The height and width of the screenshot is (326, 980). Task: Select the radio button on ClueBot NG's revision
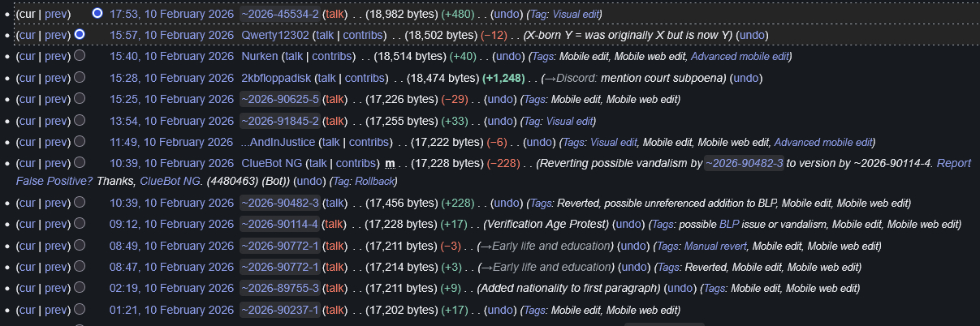80,164
